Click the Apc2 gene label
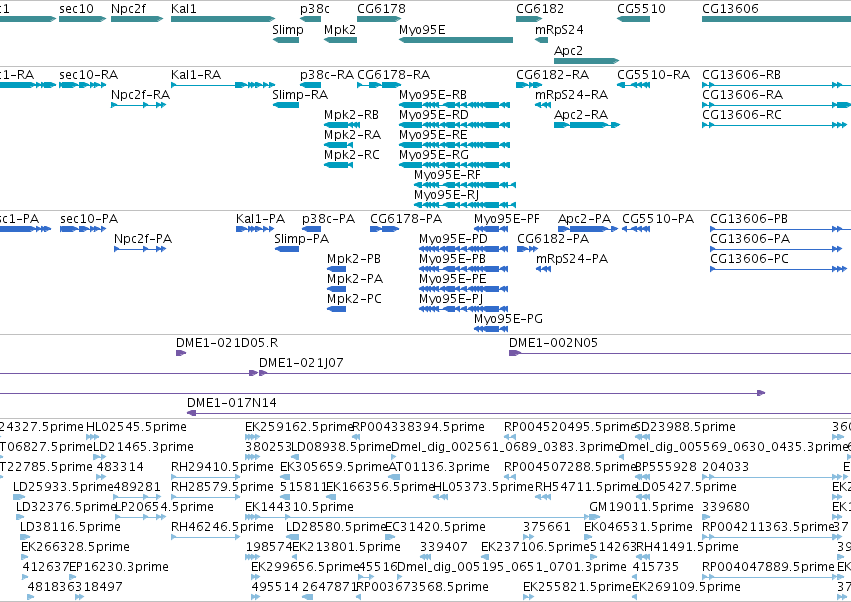This screenshot has width=851, height=602. point(568,50)
